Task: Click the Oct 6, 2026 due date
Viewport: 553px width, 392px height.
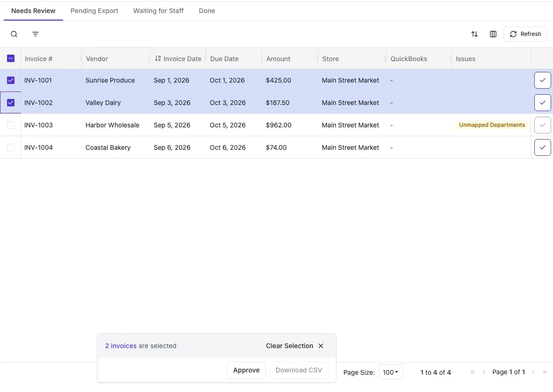Action: pos(227,147)
